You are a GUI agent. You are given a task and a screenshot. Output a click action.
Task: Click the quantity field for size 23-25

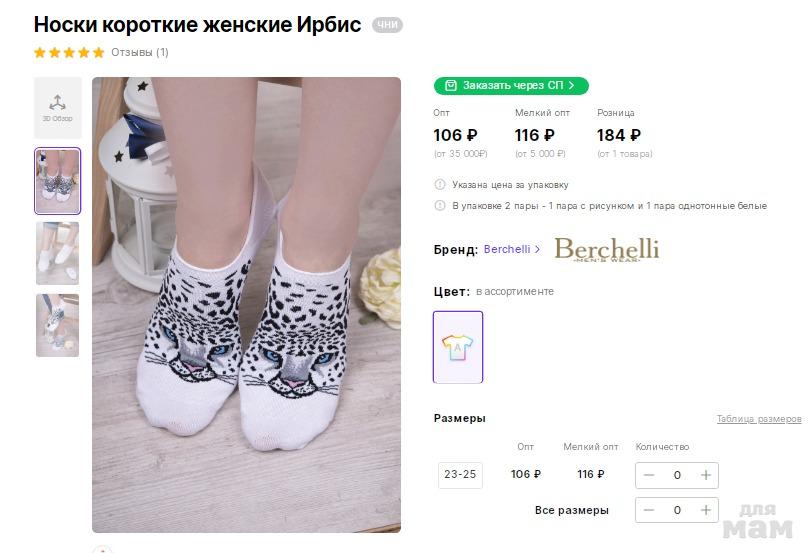677,475
